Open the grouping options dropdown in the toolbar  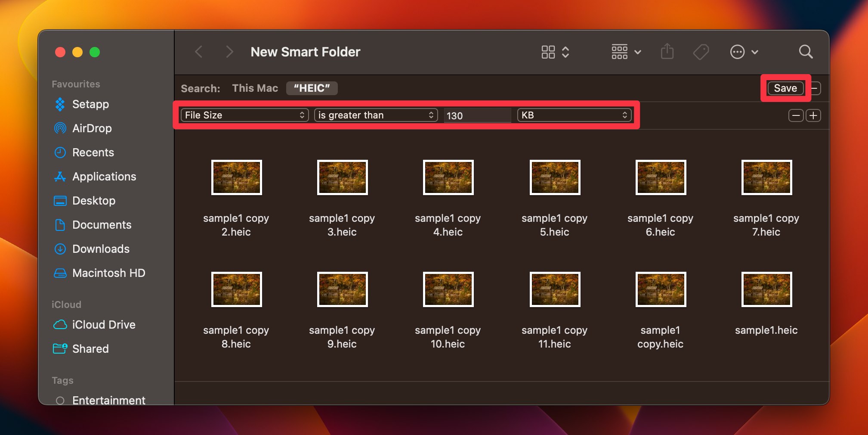tap(625, 52)
